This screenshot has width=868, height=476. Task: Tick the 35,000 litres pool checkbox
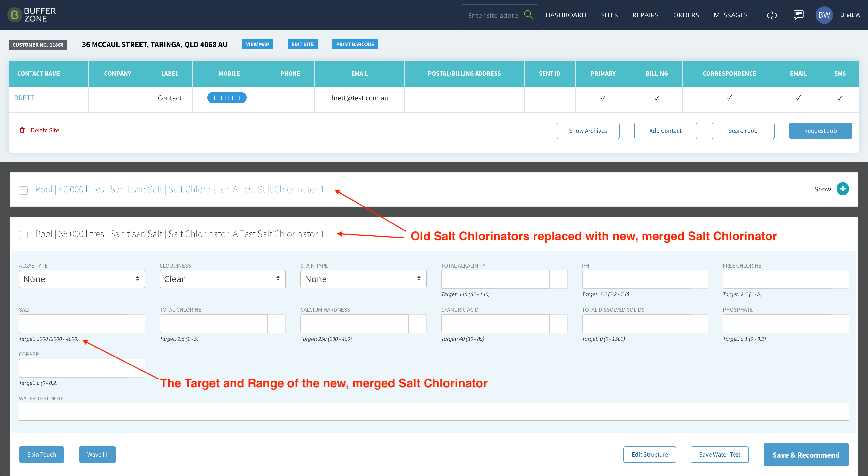coord(23,235)
